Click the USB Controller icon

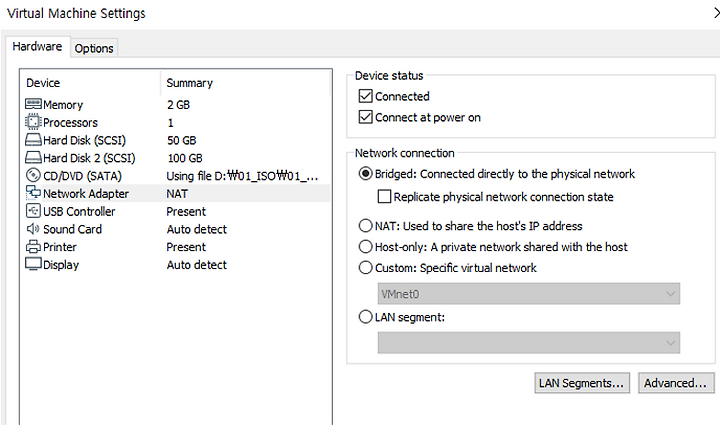click(x=33, y=211)
